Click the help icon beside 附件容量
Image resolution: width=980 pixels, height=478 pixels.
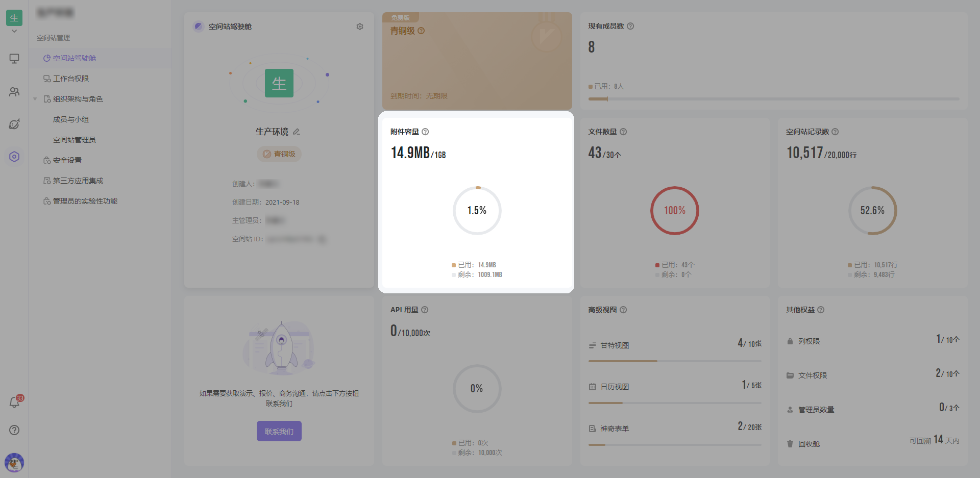(425, 132)
